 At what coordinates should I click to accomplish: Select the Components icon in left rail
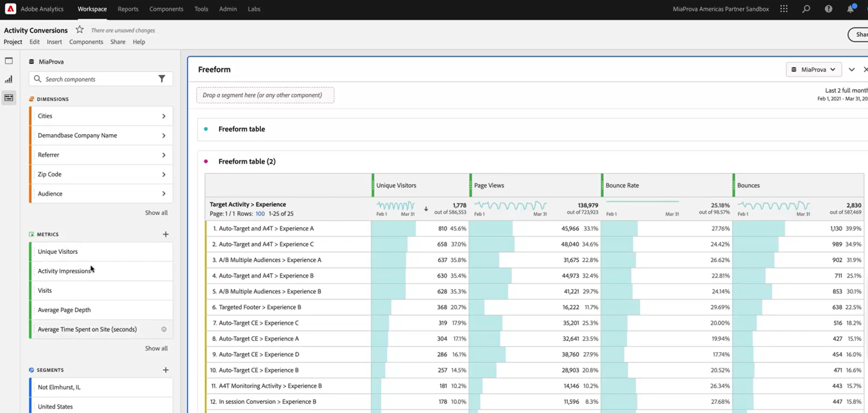pos(9,98)
